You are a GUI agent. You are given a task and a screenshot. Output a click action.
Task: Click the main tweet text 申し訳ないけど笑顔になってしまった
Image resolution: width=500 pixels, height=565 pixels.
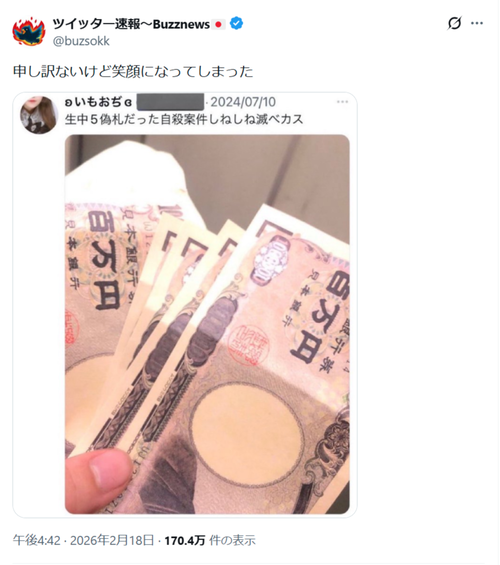133,71
